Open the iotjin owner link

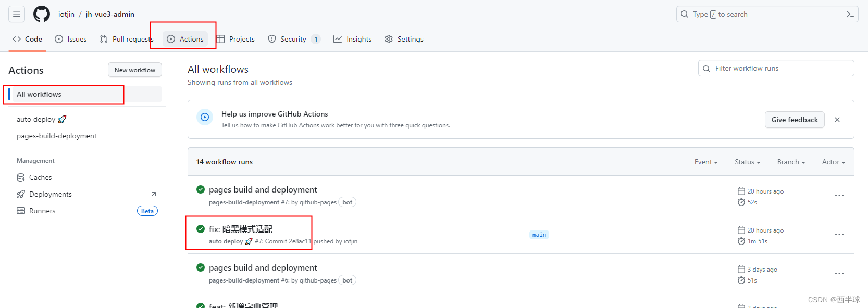66,14
